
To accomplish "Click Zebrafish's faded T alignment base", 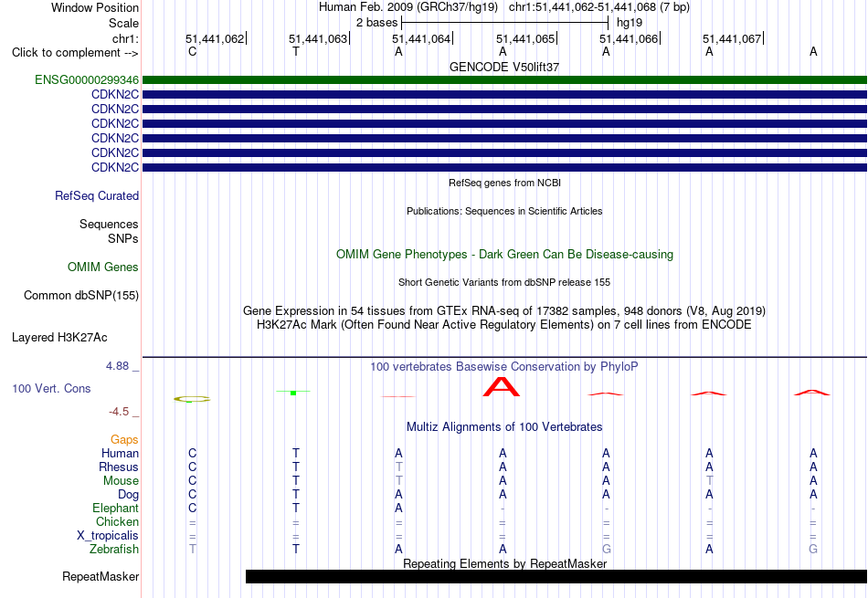I will [x=192, y=550].
